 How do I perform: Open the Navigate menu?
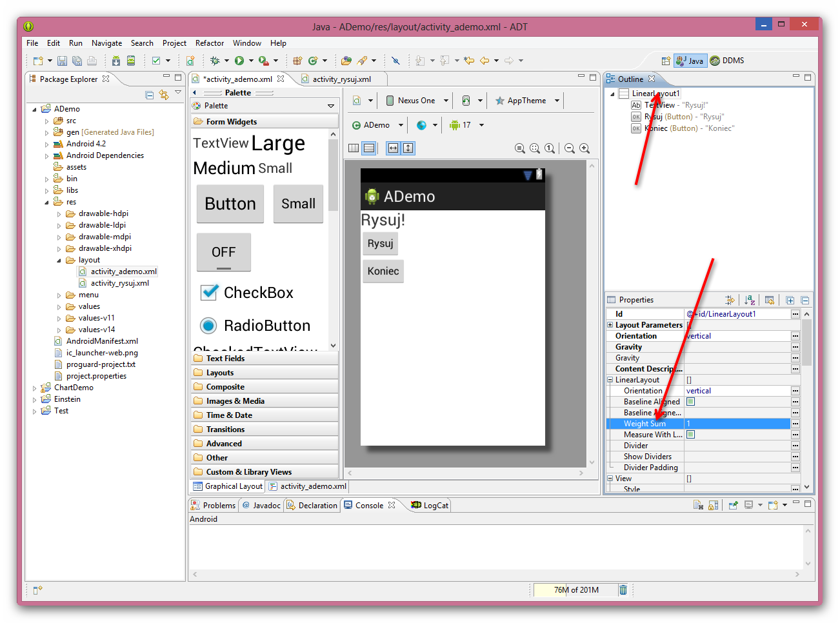(106, 43)
